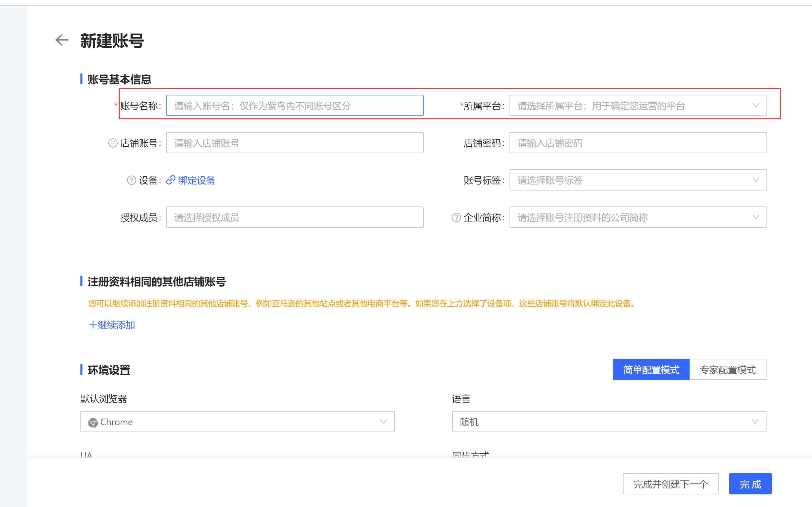812x507 pixels.
Task: Click the help icon beside 设备
Action: pyautogui.click(x=131, y=181)
